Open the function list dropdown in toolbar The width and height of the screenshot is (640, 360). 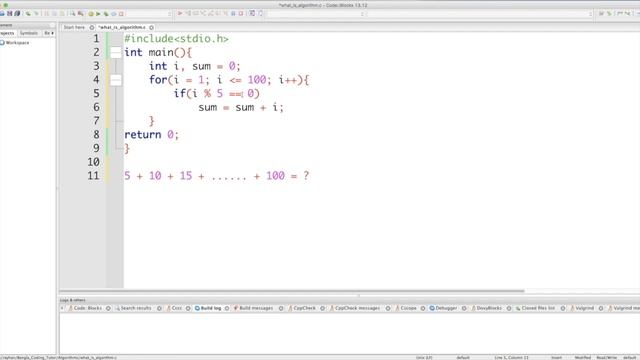click(x=480, y=13)
